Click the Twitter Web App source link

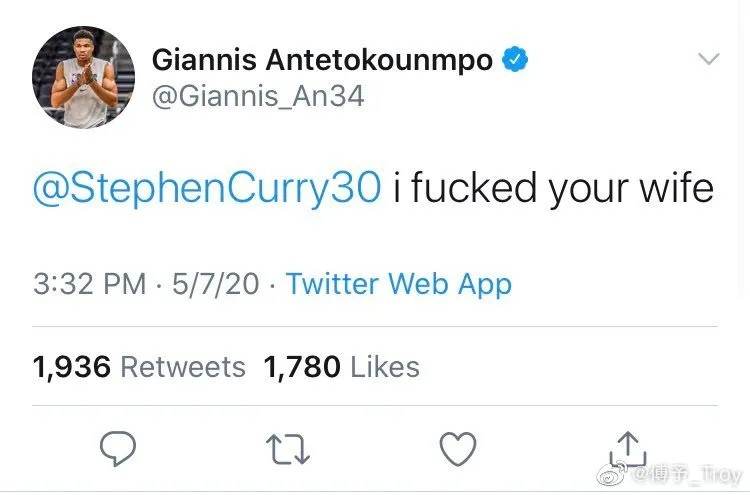(x=398, y=283)
